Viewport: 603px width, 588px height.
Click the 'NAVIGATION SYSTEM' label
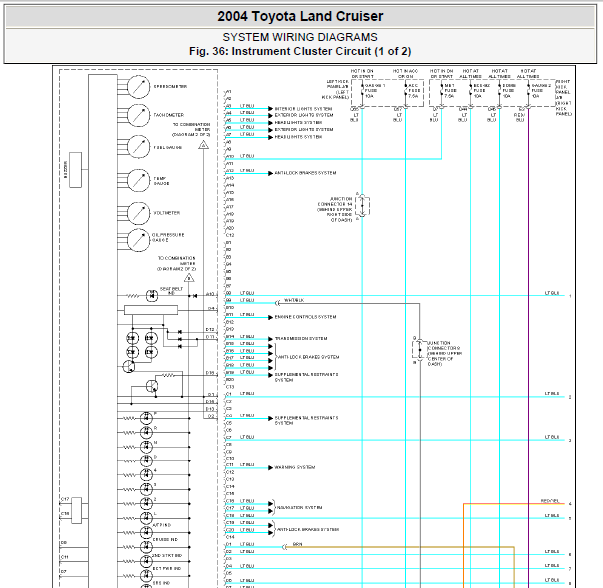300,508
